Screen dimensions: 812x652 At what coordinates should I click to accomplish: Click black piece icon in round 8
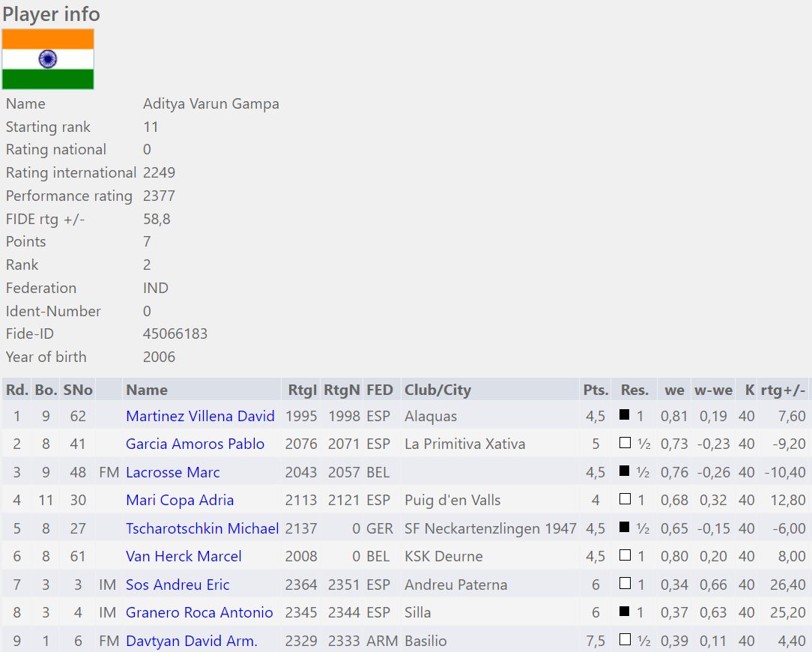[625, 612]
